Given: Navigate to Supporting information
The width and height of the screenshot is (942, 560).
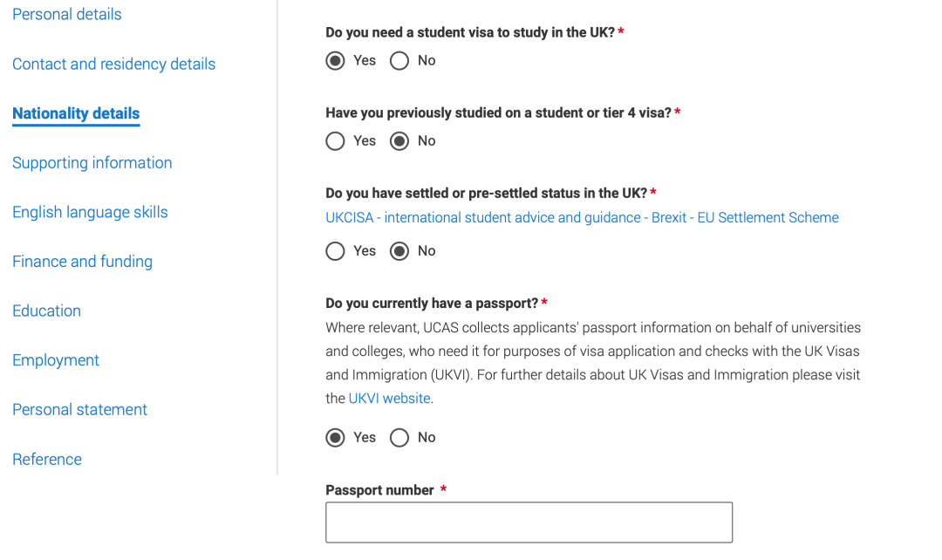Looking at the screenshot, I should (x=92, y=163).
